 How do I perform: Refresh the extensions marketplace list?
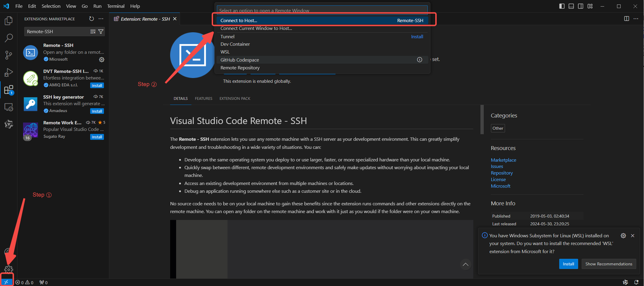coord(92,19)
